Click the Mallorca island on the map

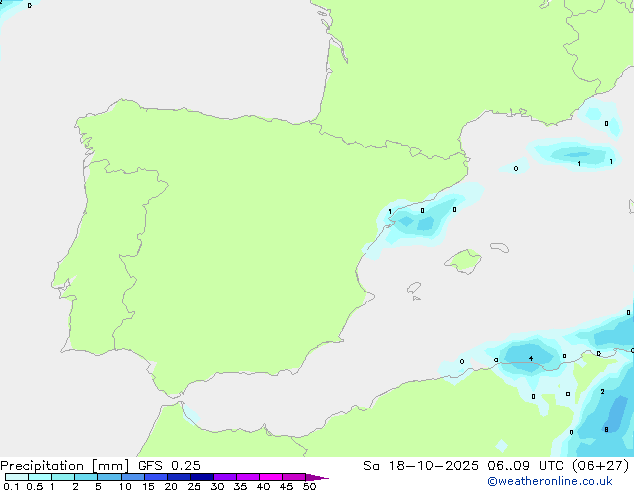(463, 262)
